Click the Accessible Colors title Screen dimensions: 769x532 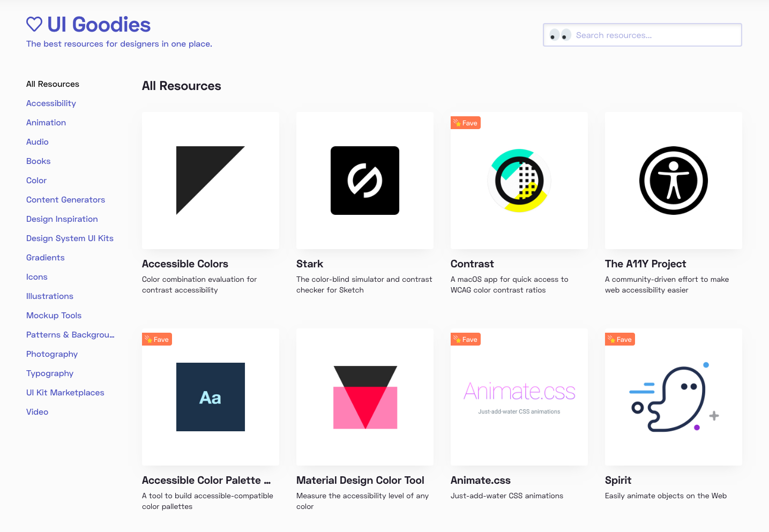point(185,264)
